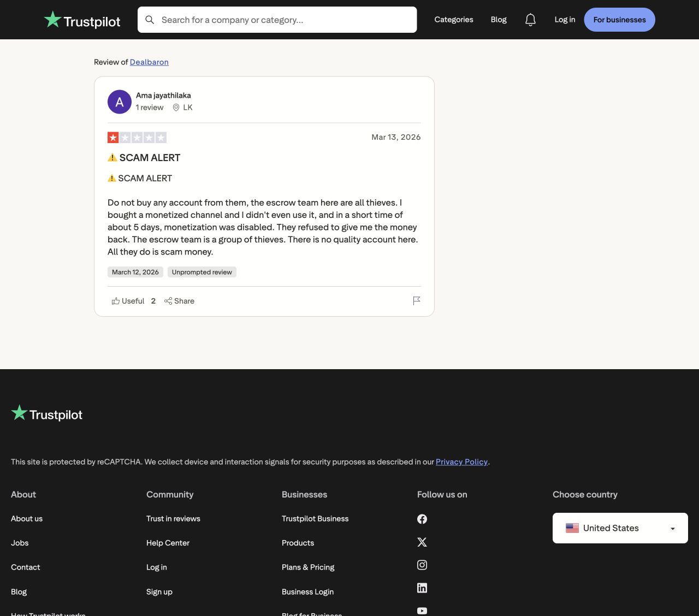Flag the review for reporting
The width and height of the screenshot is (699, 616).
coord(417,301)
